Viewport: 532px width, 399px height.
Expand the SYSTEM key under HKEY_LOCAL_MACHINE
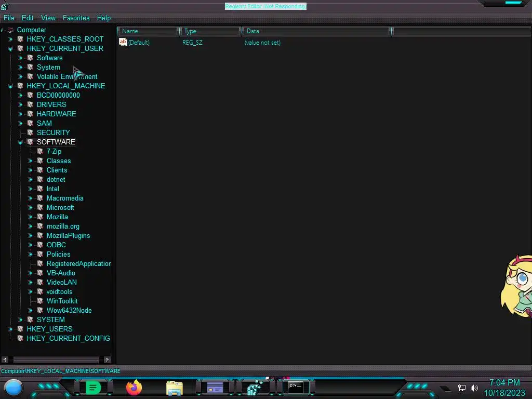point(20,320)
